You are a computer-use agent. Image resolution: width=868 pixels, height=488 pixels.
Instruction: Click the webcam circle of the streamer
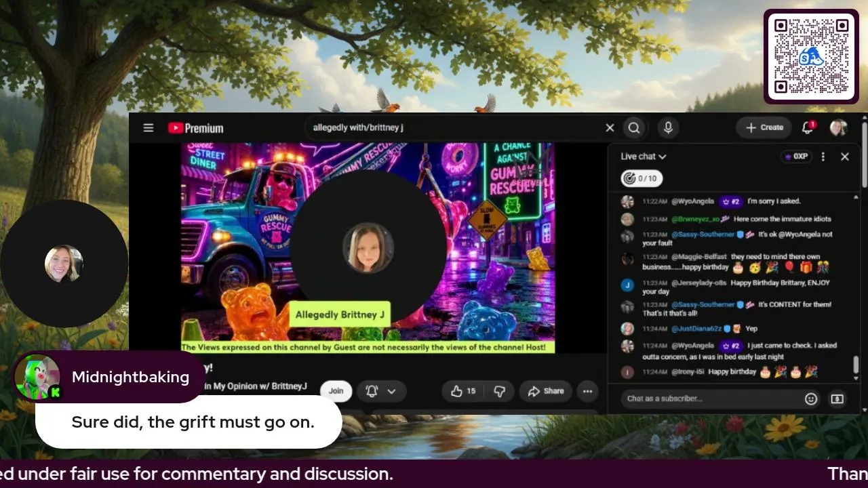click(64, 264)
